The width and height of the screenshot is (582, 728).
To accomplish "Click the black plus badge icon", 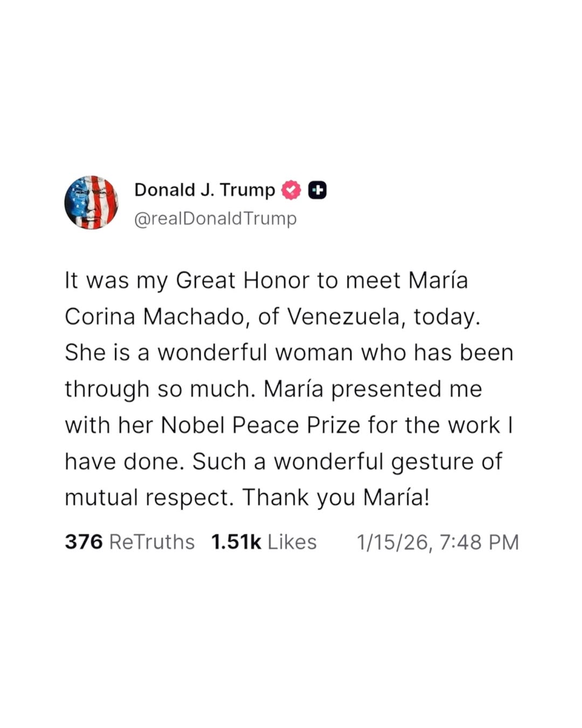I will click(317, 190).
